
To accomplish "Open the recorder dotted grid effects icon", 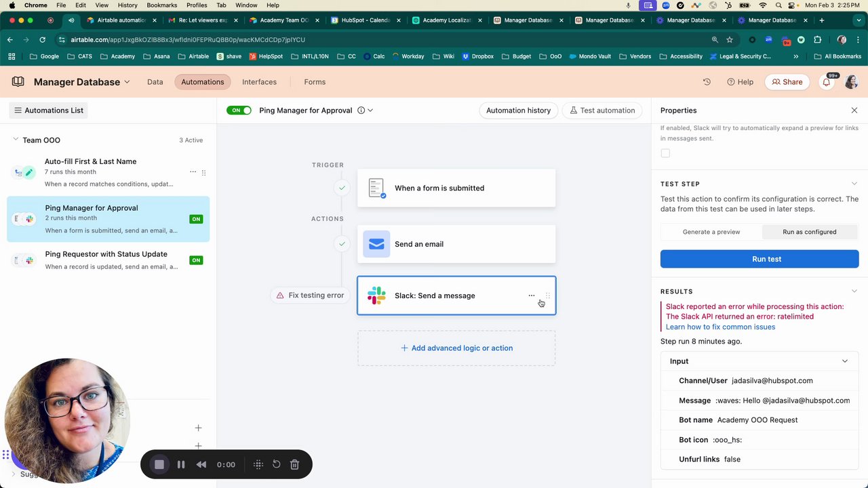I will coord(258,464).
